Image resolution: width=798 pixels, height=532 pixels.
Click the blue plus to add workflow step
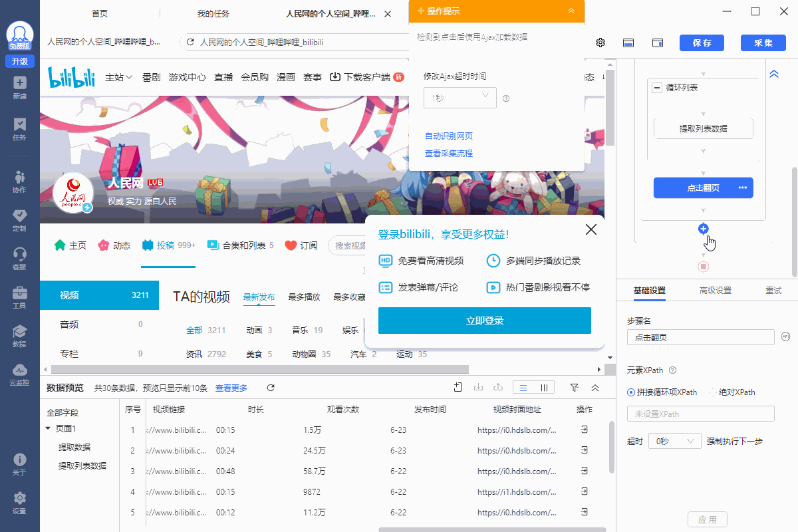click(704, 229)
